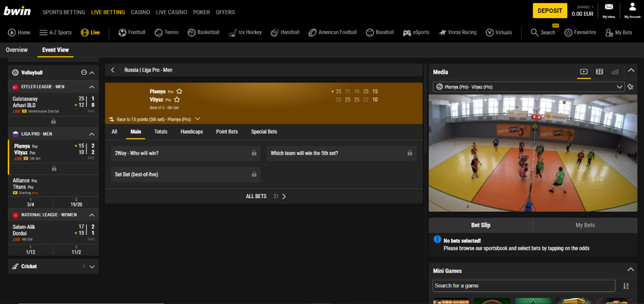Viewport: 644px width, 304px height.
Task: Switch Media panel to statistics view
Action: tap(615, 72)
